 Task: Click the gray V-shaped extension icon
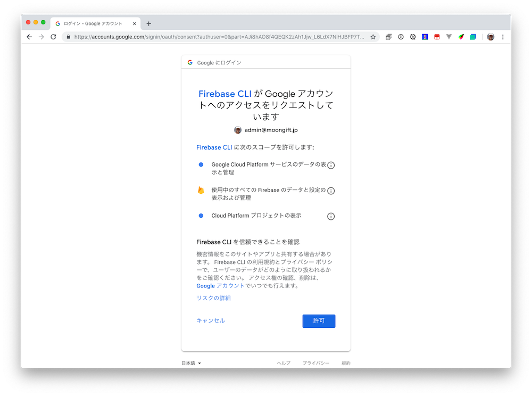[449, 37]
